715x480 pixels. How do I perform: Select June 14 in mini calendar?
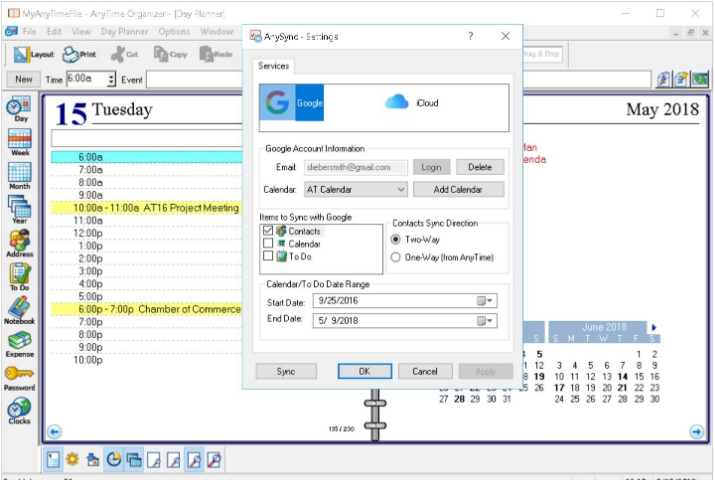point(622,377)
